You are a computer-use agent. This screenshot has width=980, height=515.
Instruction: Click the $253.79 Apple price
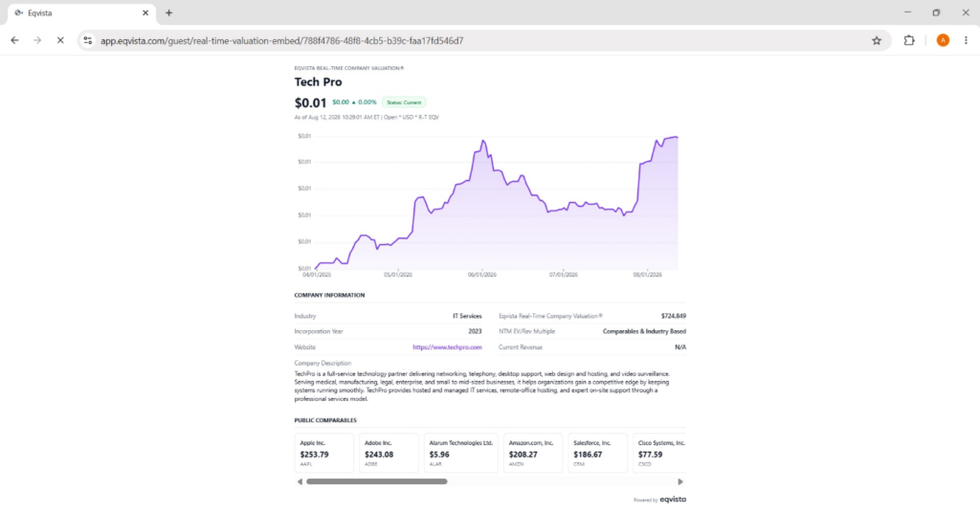click(x=314, y=455)
